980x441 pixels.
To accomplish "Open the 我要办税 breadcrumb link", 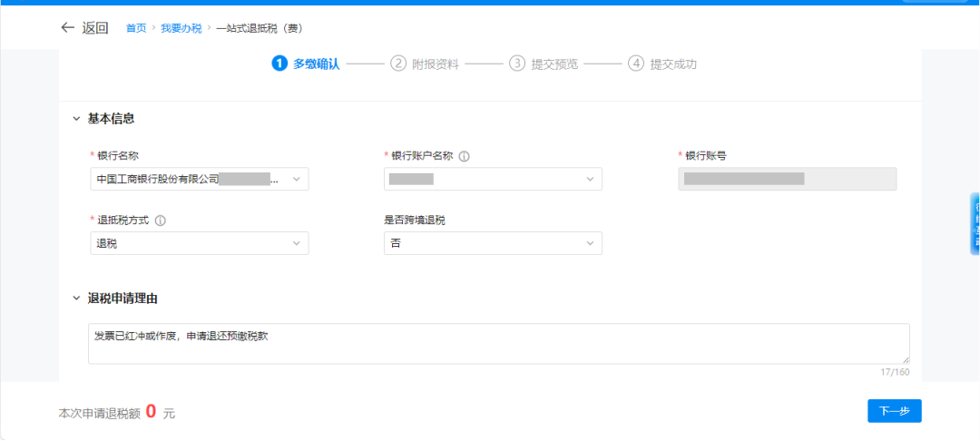I will click(x=181, y=28).
